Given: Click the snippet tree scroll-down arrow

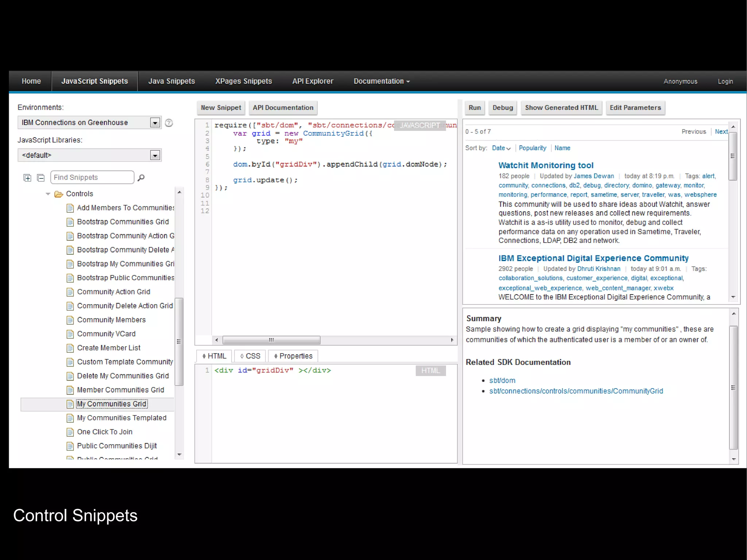Looking at the screenshot, I should [179, 455].
